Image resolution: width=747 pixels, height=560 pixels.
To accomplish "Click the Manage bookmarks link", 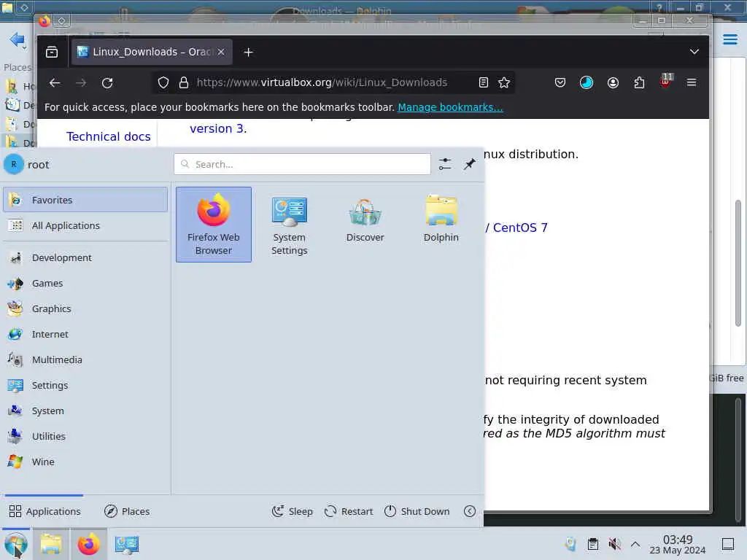I will (x=450, y=107).
